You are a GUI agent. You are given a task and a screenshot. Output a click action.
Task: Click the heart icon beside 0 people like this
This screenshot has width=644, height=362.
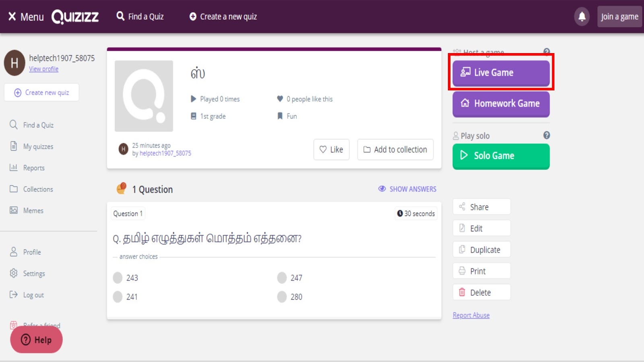point(280,99)
